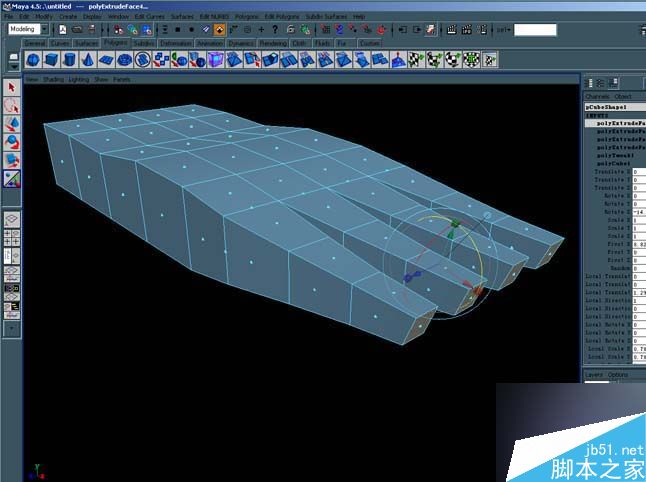Viewport: 646px width, 482px height.
Task: Toggle select by component type mode icon
Action: pyautogui.click(x=147, y=29)
